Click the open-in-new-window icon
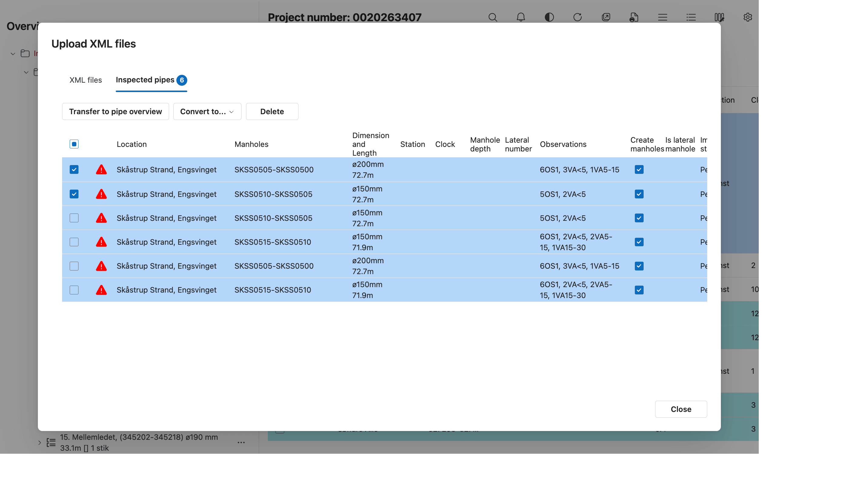 pyautogui.click(x=606, y=17)
